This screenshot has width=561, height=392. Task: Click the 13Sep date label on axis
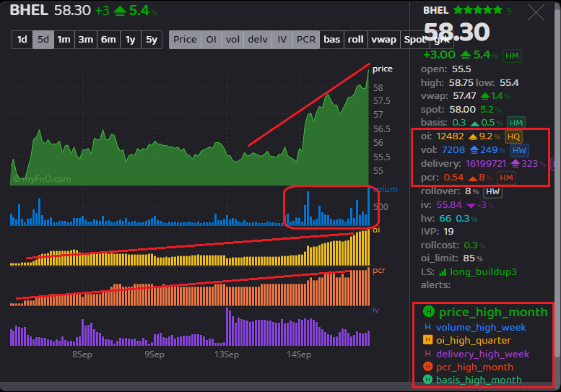click(x=227, y=354)
